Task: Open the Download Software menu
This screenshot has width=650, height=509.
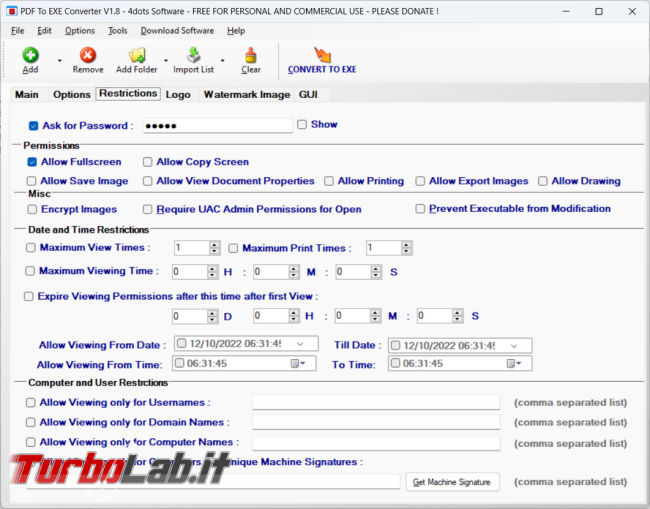Action: point(177,31)
